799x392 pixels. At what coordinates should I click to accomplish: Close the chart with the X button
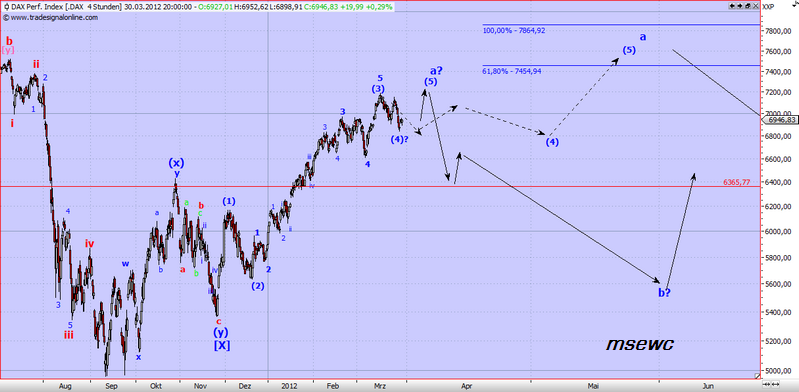click(756, 6)
